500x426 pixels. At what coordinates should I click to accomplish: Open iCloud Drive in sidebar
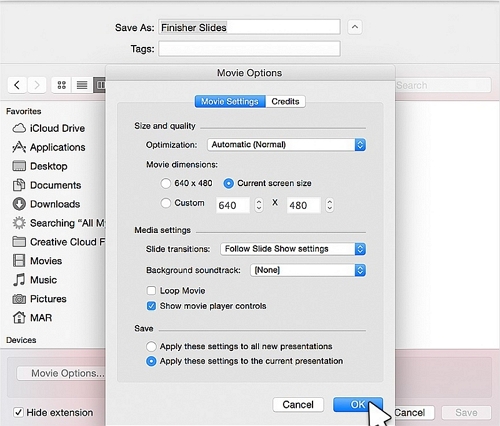(x=49, y=128)
